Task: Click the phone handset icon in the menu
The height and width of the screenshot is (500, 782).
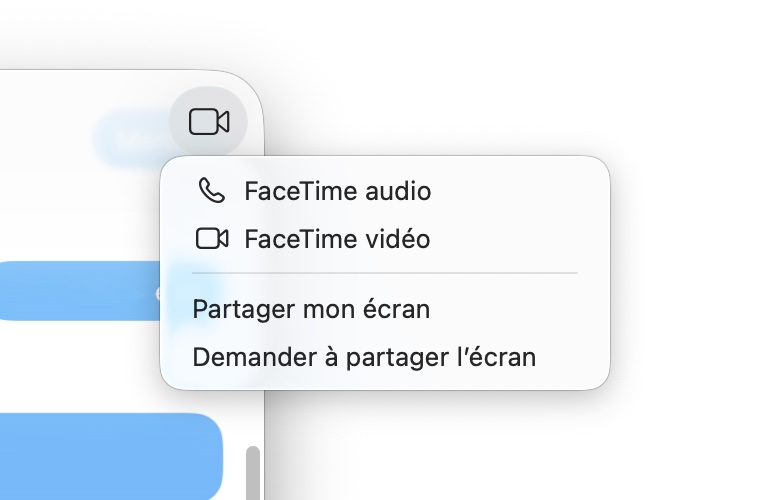Action: pos(211,190)
